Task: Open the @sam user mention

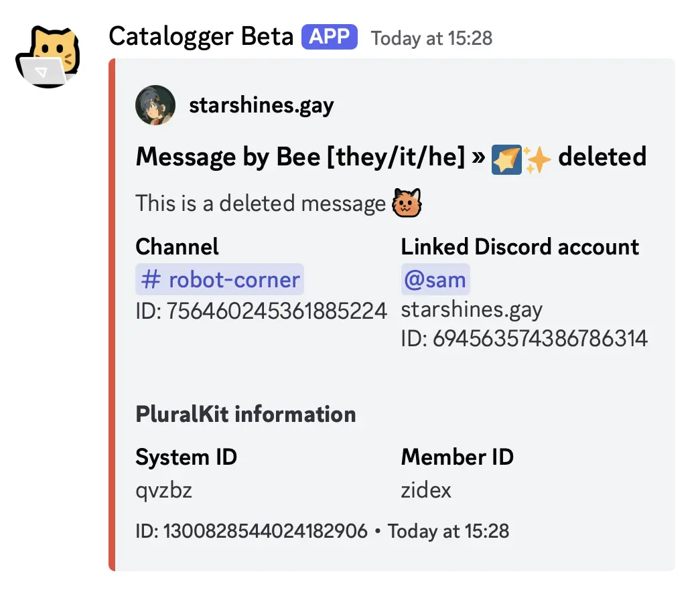Action: click(x=435, y=279)
